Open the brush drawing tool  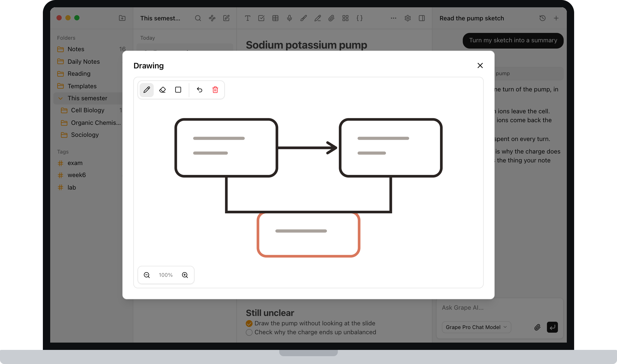pos(303,18)
